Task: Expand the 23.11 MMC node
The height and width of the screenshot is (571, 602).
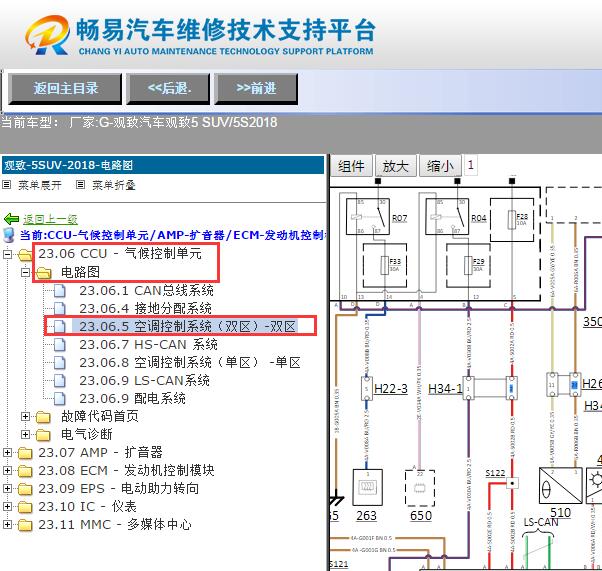Action: coord(7,525)
